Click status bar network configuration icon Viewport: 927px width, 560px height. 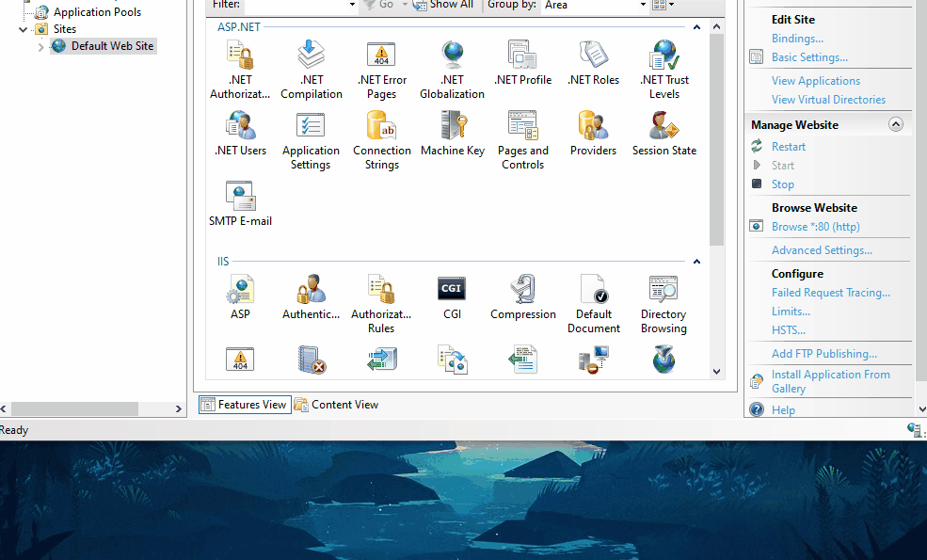(915, 430)
